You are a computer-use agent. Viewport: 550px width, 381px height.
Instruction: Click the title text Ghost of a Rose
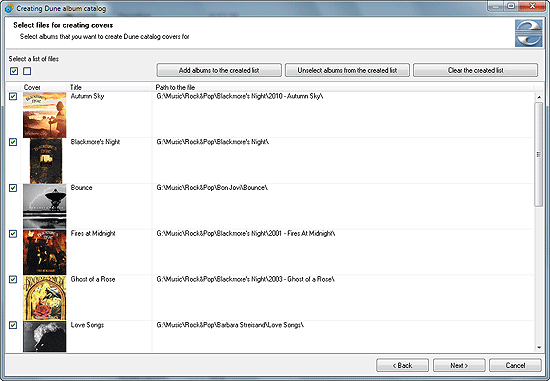[93, 279]
